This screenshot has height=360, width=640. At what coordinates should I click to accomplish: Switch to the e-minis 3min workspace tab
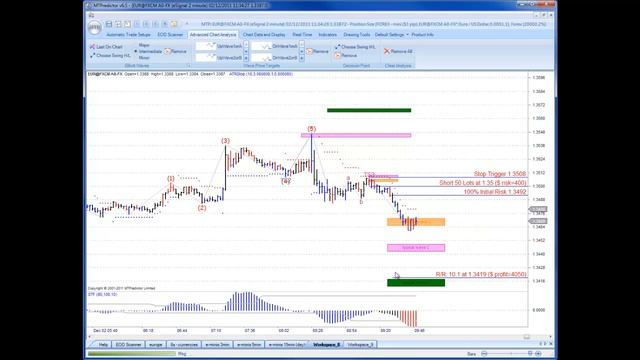217,345
